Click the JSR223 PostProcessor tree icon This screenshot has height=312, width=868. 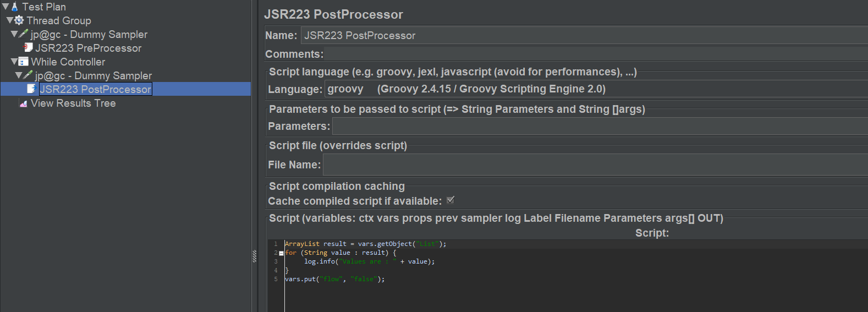32,89
